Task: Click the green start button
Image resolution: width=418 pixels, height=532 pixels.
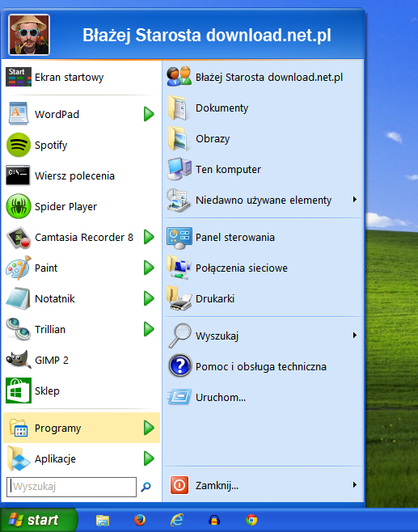Action: point(38,520)
